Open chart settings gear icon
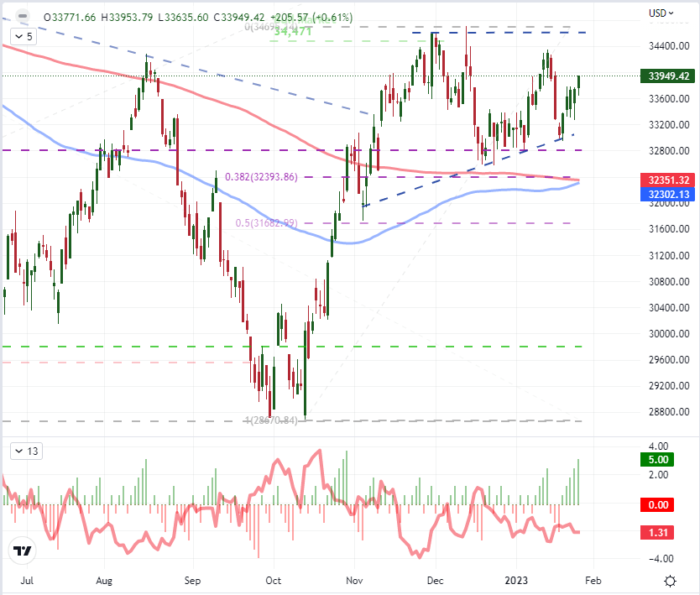This screenshot has width=700, height=595. pos(671,581)
